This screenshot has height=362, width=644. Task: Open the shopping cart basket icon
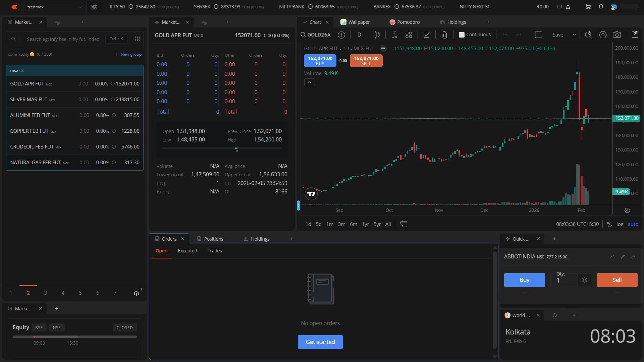coord(588,7)
